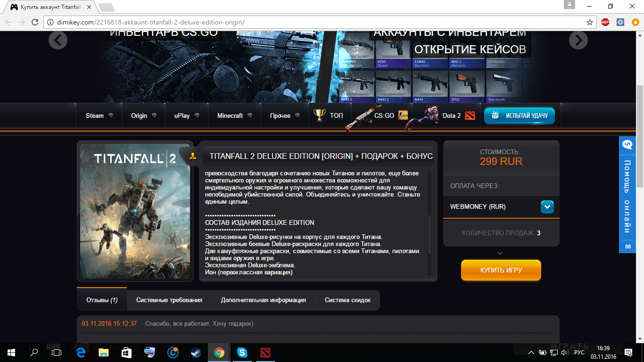644x362 pixels.
Task: Switch to Dota 2 on the taskbar
Action: coord(265,352)
